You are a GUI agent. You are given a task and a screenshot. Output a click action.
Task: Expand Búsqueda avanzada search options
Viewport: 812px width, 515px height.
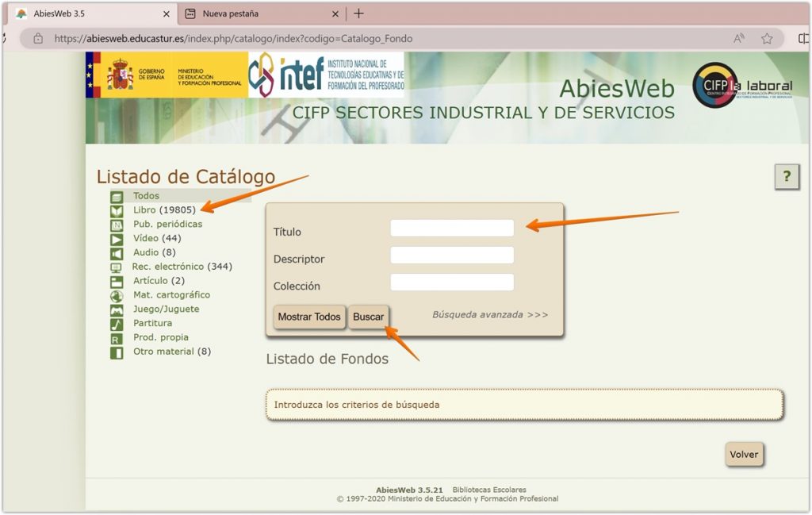(489, 315)
